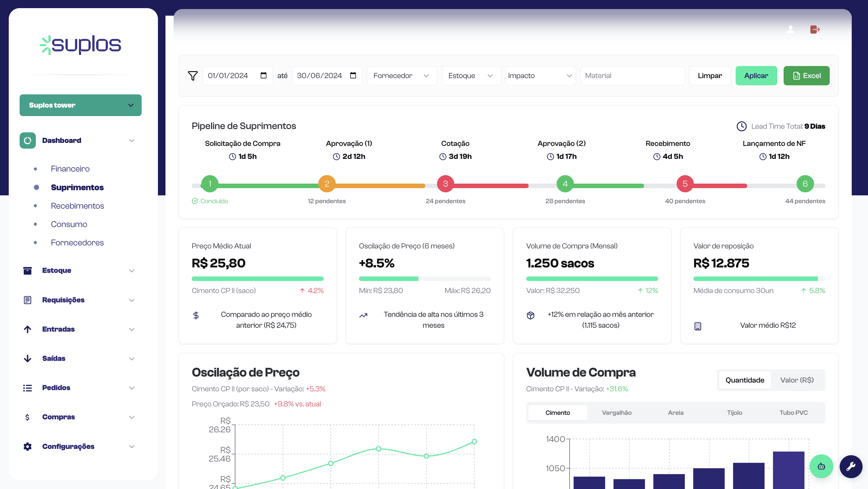Click pipeline step 3 Cotação marker
Screen dimensions: 868x489
[445, 184]
